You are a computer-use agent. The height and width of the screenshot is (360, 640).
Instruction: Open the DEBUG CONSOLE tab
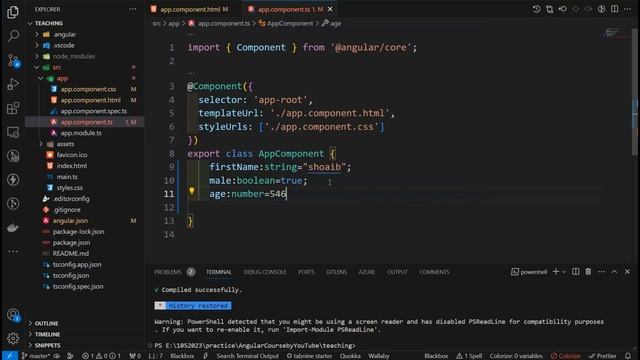[x=264, y=272]
